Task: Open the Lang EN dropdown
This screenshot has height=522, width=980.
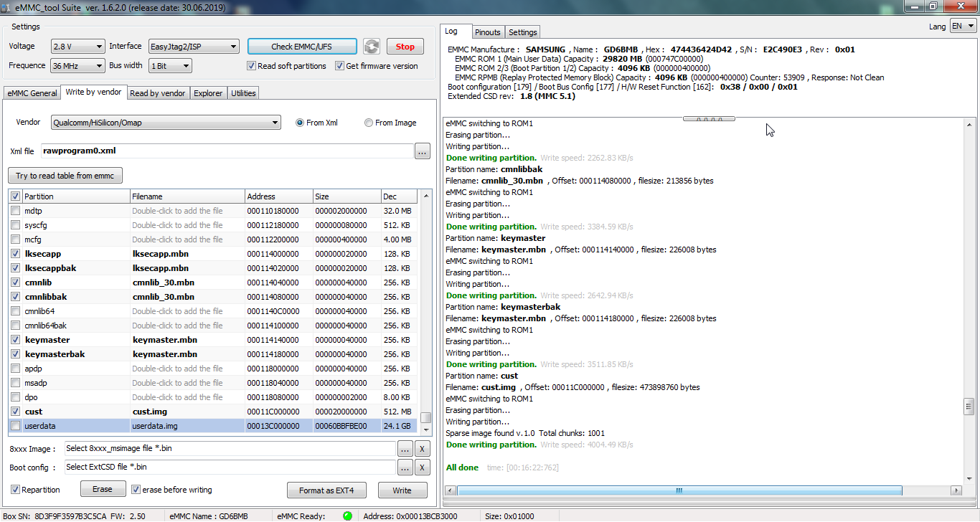Action: pyautogui.click(x=963, y=26)
